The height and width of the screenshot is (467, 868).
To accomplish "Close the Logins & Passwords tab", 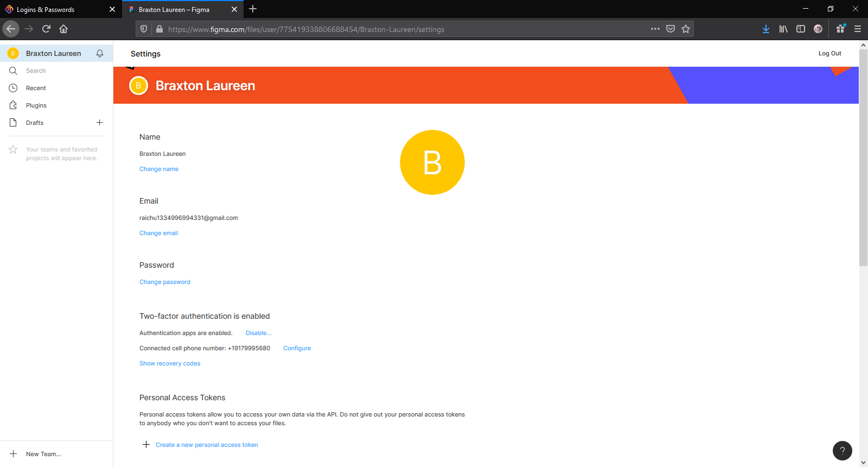I will (112, 9).
